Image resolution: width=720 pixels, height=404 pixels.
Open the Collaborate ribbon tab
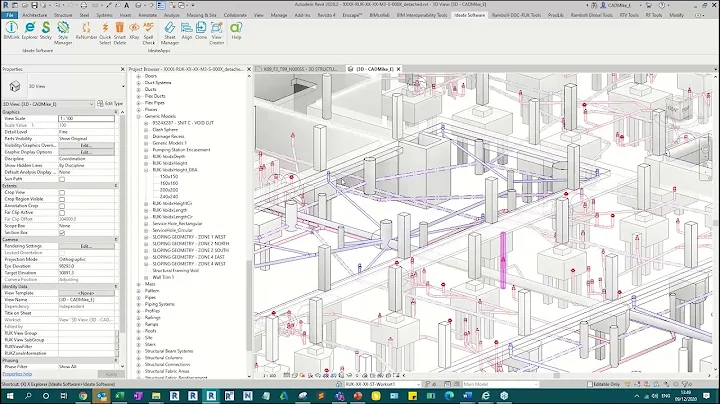coord(235,15)
